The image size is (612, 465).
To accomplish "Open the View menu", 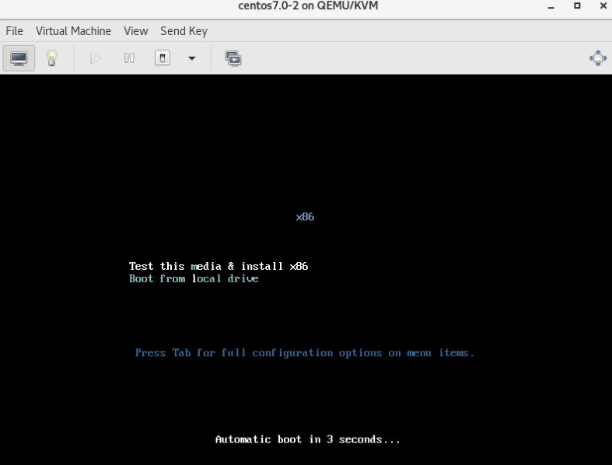I will click(x=136, y=31).
